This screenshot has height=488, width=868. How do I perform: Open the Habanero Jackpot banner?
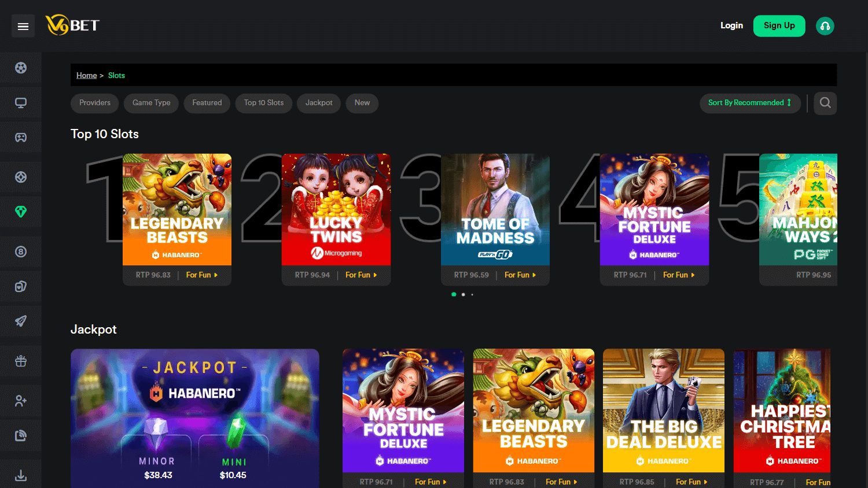(x=195, y=418)
